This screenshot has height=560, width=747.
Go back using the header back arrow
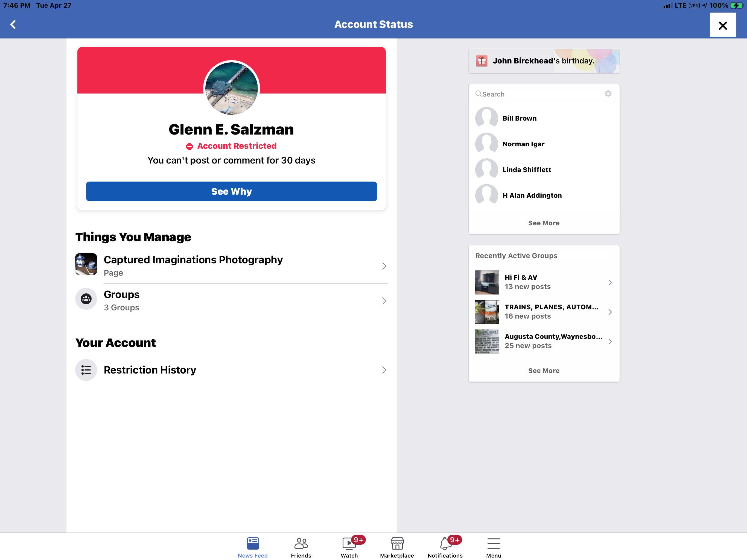coord(13,24)
